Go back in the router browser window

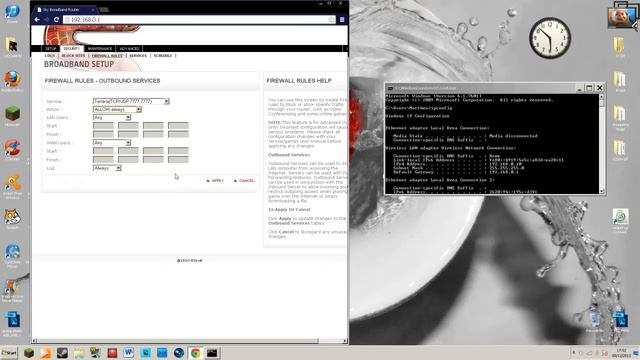tap(37, 20)
